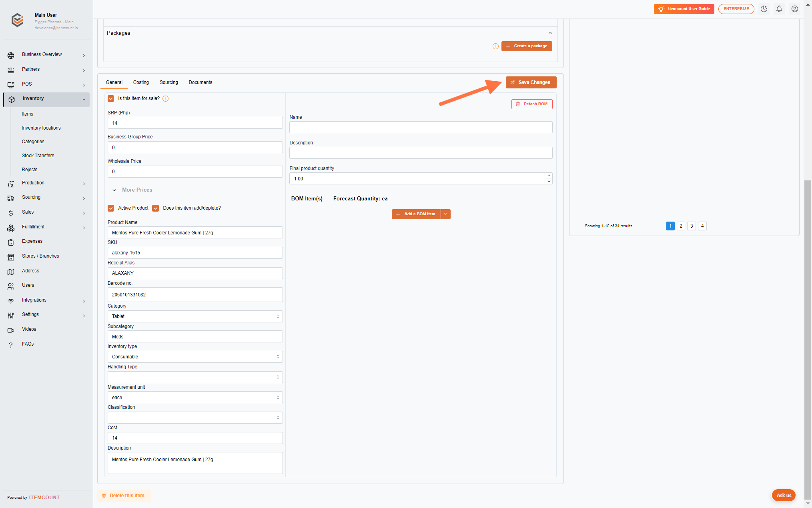
Task: Switch to the Documents tab
Action: [x=200, y=82]
